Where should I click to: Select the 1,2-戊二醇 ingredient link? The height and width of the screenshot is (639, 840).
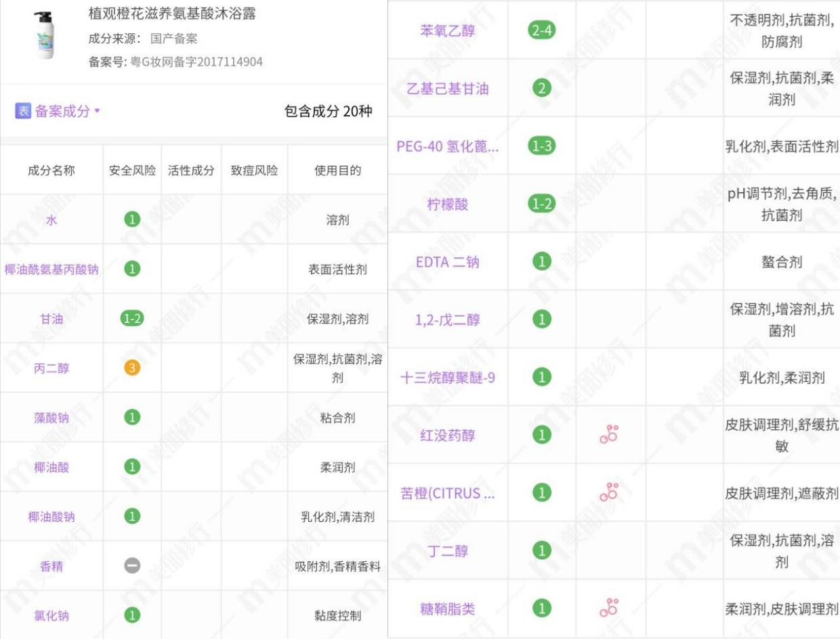point(447,319)
